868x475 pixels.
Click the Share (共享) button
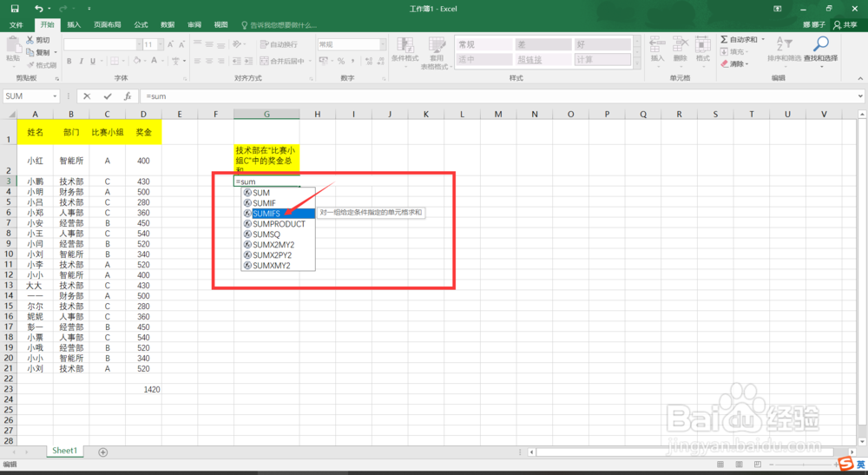(x=845, y=24)
